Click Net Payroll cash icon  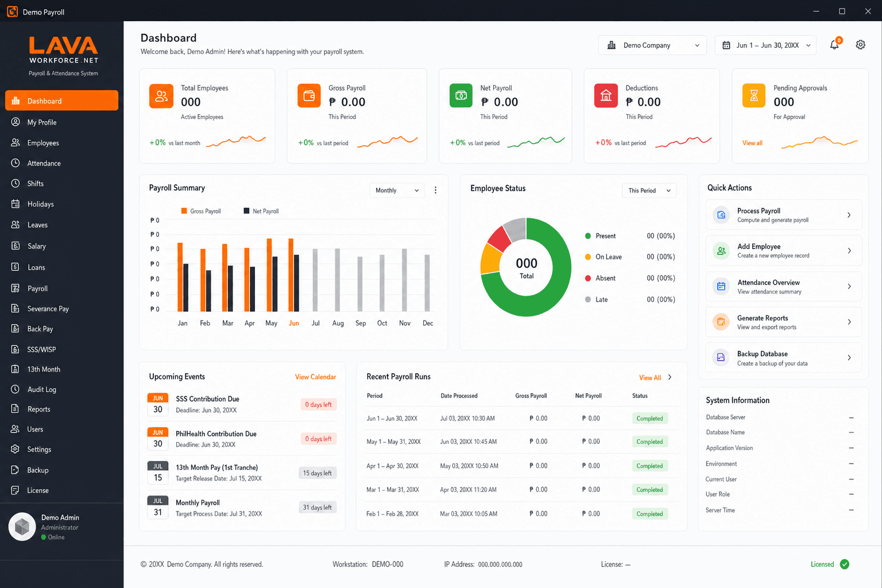coord(461,96)
